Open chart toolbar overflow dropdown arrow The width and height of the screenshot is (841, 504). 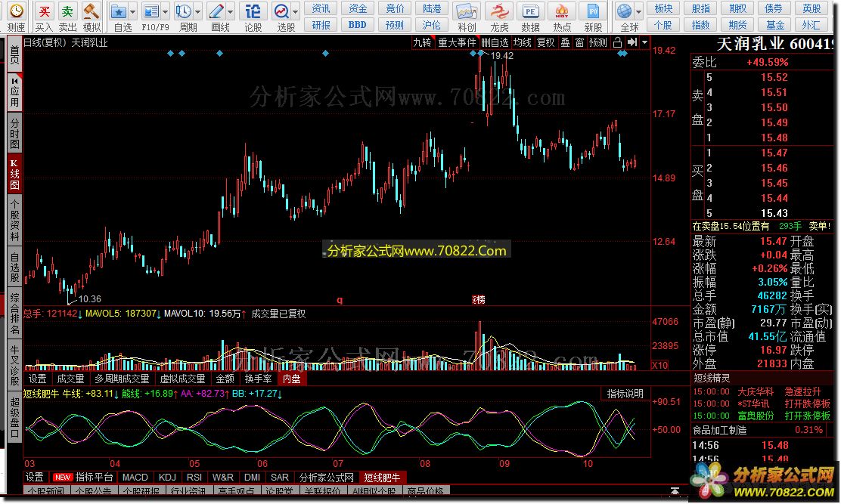click(644, 42)
